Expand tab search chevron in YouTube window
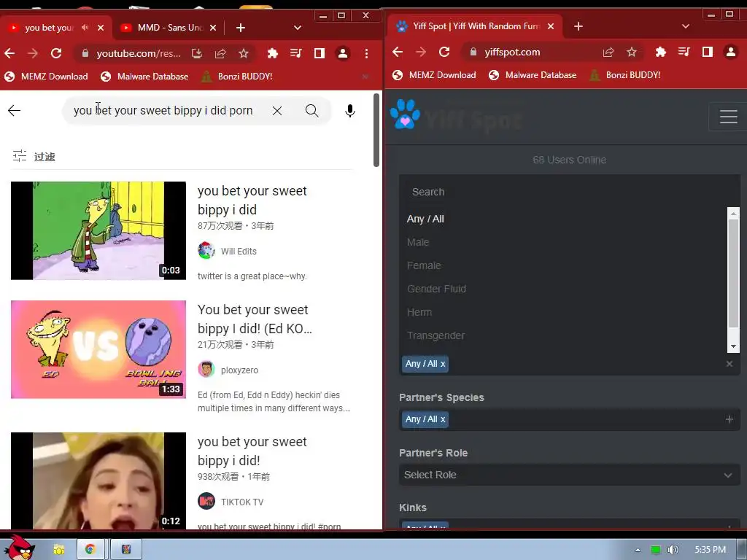 (x=298, y=28)
